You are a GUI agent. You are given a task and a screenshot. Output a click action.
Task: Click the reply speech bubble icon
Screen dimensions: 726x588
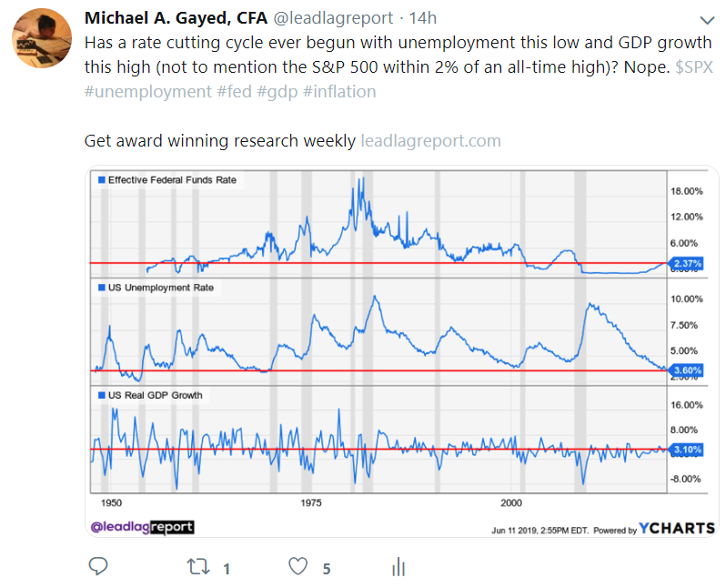[98, 567]
